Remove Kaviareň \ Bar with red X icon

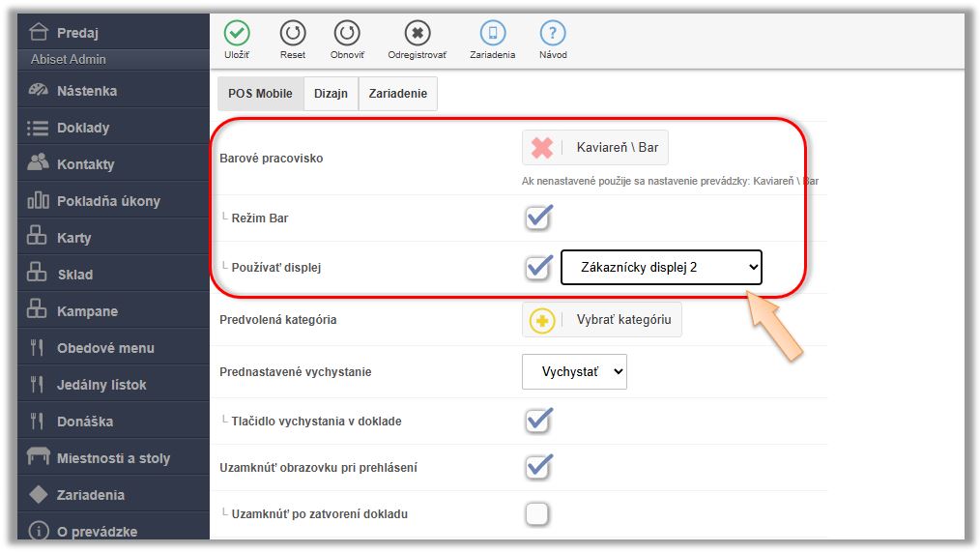click(542, 148)
